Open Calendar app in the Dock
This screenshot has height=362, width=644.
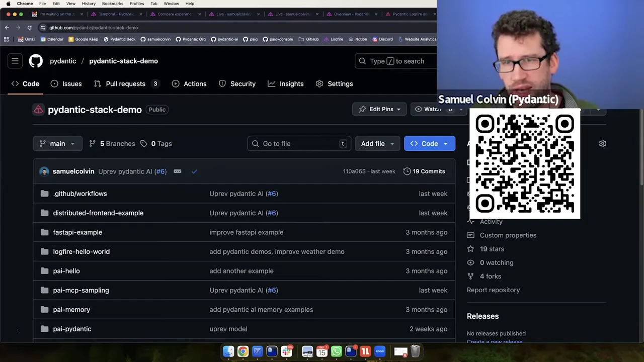[321, 351]
